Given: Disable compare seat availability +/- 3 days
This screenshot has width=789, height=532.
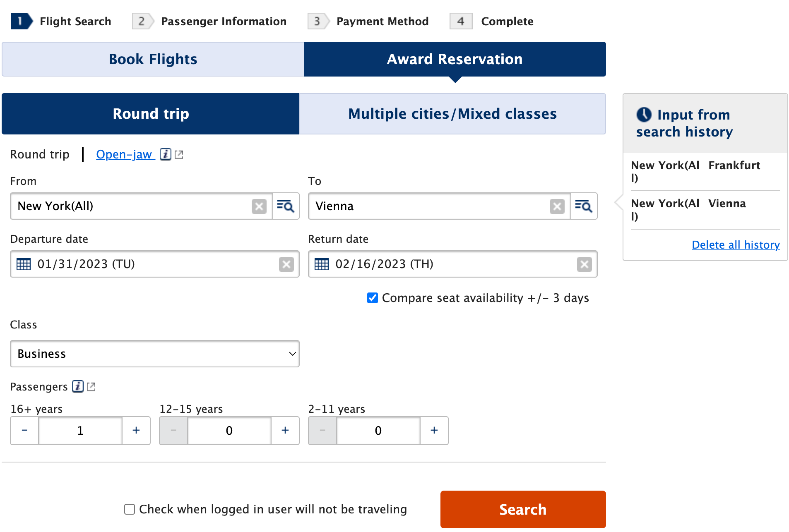Looking at the screenshot, I should [x=372, y=298].
